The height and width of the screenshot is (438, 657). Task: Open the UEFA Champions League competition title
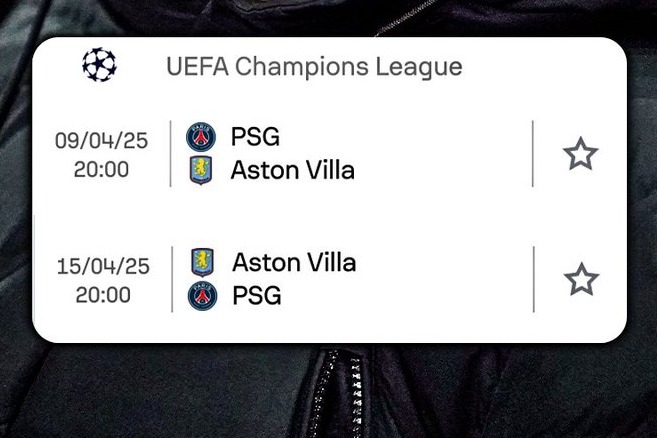(x=314, y=67)
